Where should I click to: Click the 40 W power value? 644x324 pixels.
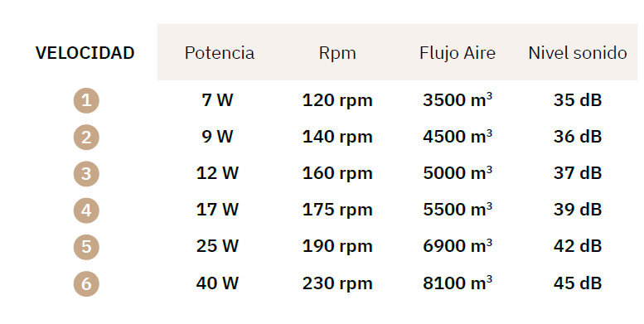point(217,283)
